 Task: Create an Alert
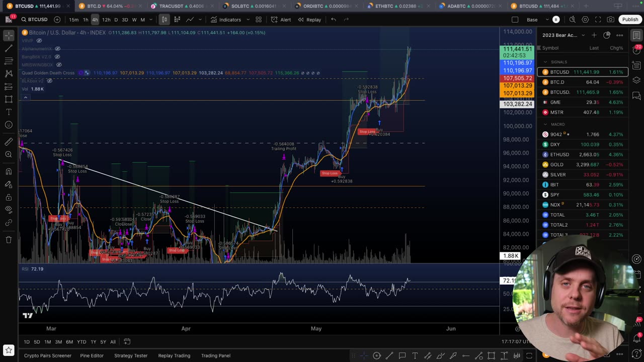point(281,20)
